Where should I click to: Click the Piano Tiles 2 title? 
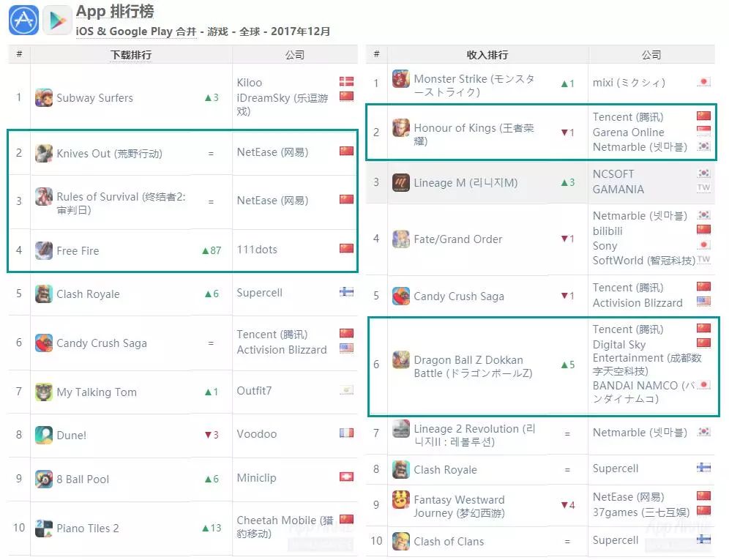click(x=87, y=529)
